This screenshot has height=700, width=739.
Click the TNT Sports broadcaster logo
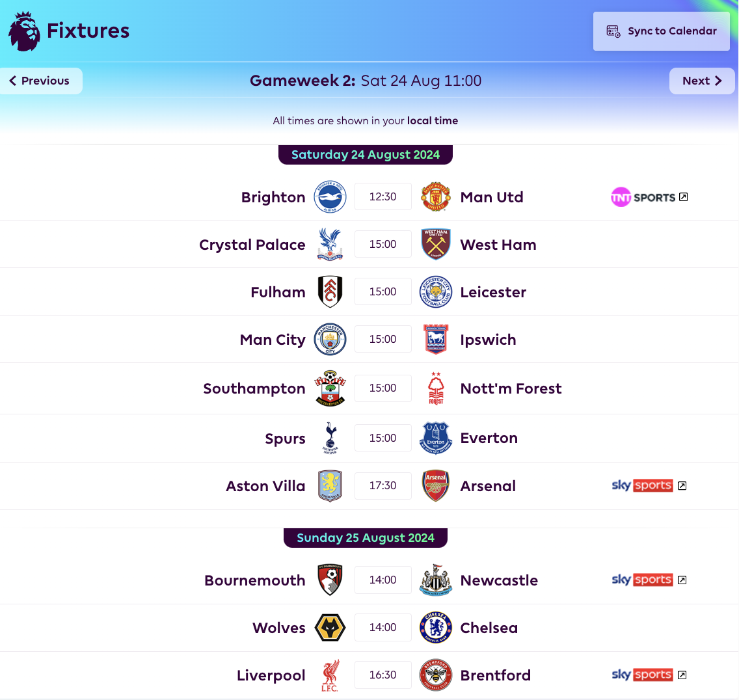pyautogui.click(x=643, y=196)
